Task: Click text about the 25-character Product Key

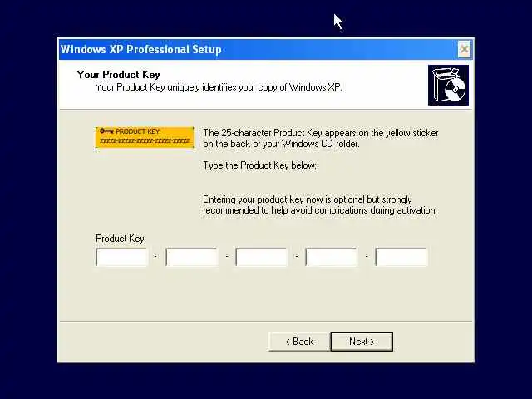Action: (321, 138)
